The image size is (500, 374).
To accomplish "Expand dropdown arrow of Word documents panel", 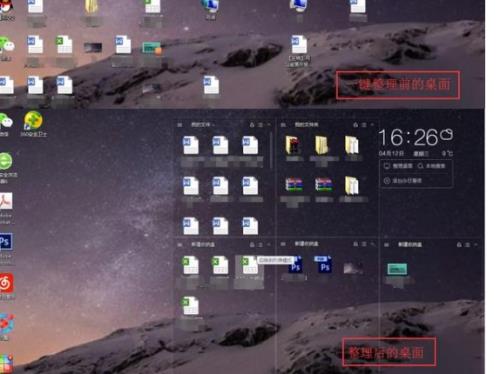I will pyautogui.click(x=269, y=125).
